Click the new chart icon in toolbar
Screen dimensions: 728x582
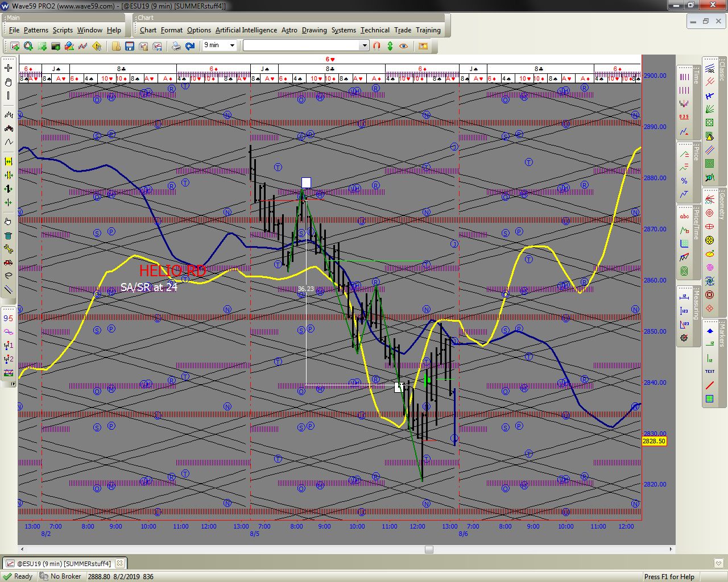tap(15, 46)
